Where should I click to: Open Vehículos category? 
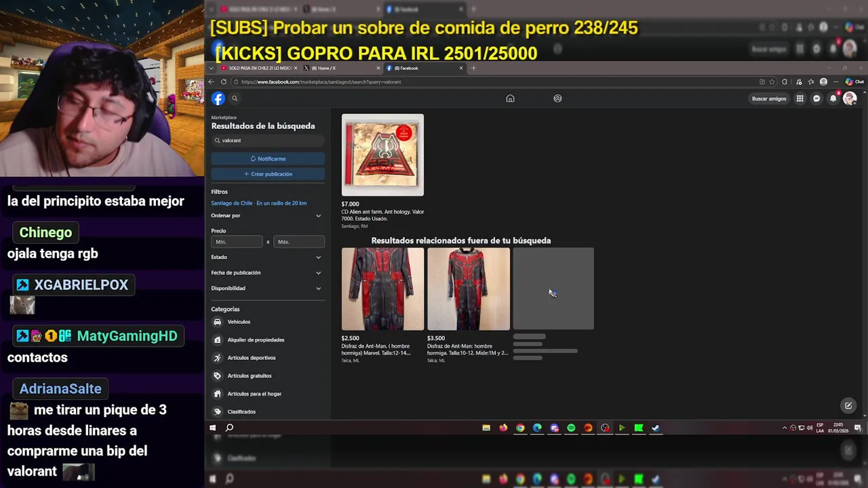click(x=267, y=322)
